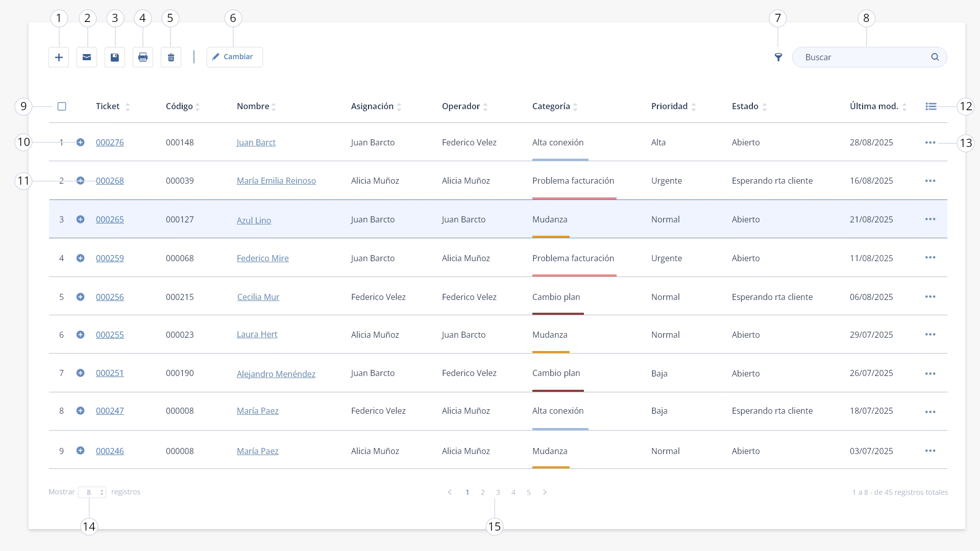Open the Mostrar registros count selector
The height and width of the screenshot is (551, 980).
92,492
